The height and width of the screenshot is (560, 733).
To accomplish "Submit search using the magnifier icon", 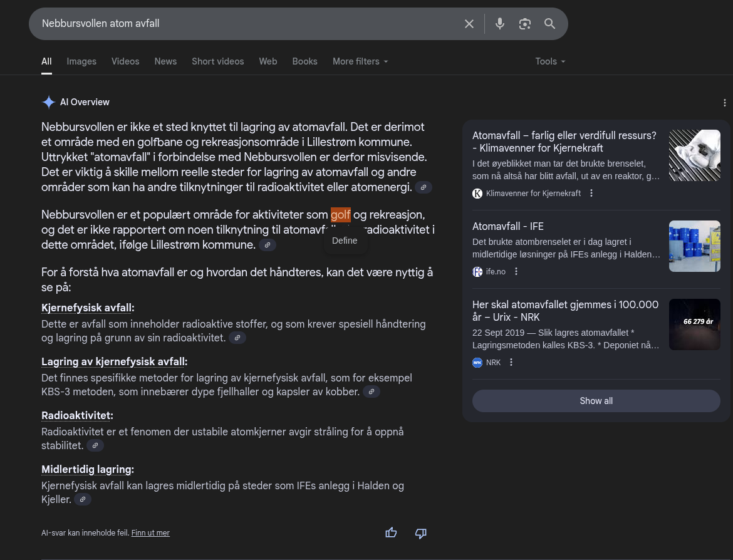I will tap(550, 24).
